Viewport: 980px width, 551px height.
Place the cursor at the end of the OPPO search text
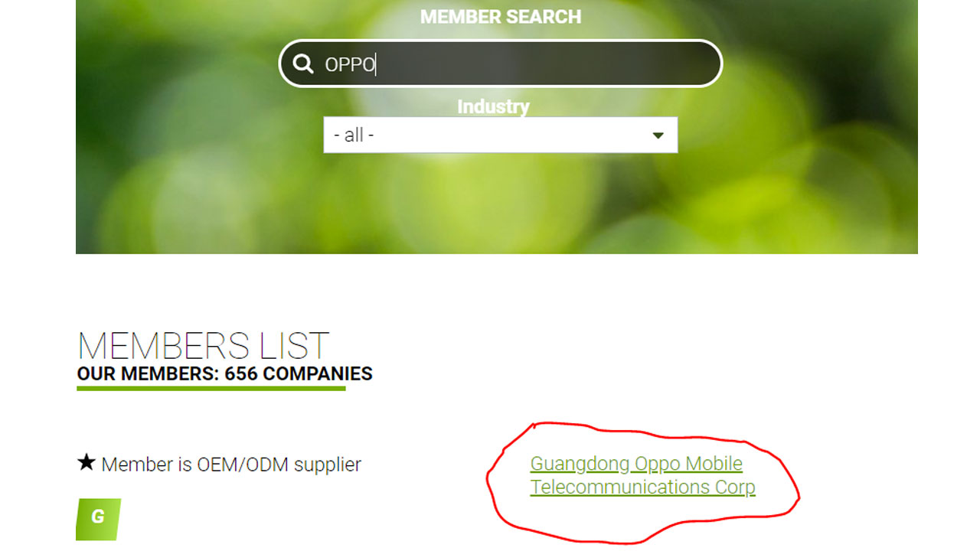[375, 64]
